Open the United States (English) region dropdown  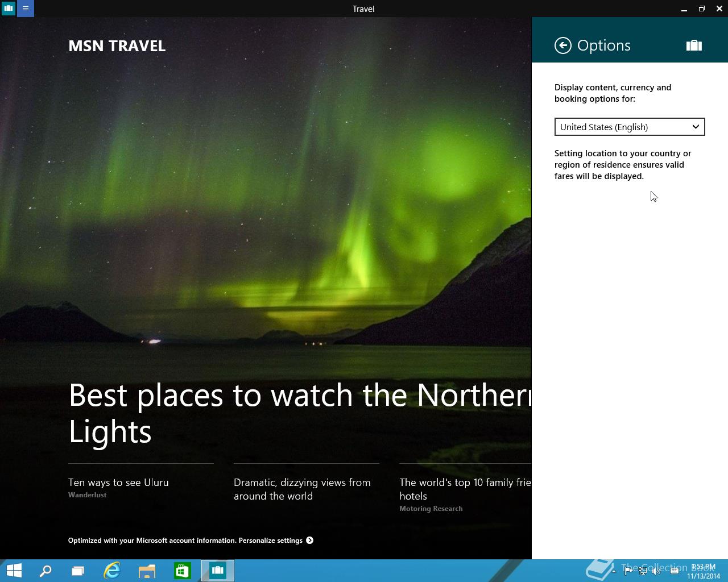630,127
